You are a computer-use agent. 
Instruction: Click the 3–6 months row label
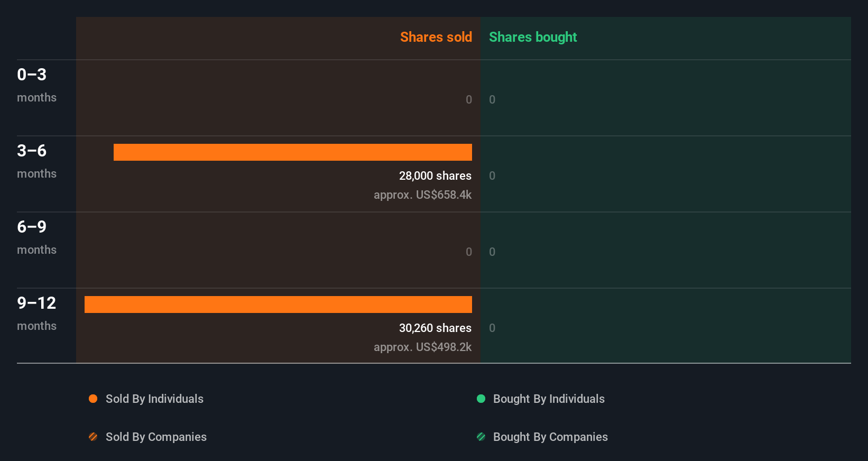[x=36, y=161]
